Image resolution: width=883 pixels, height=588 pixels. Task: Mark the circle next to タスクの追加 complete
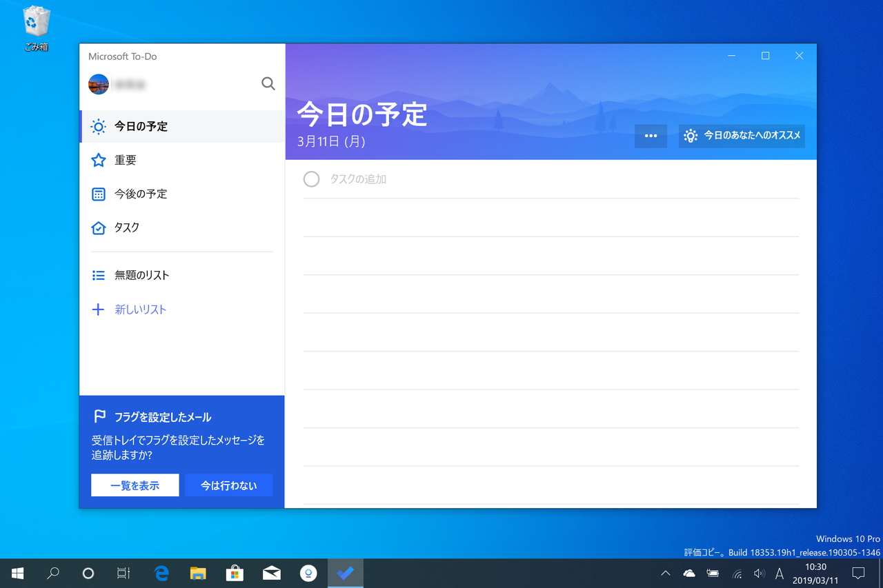pos(311,179)
